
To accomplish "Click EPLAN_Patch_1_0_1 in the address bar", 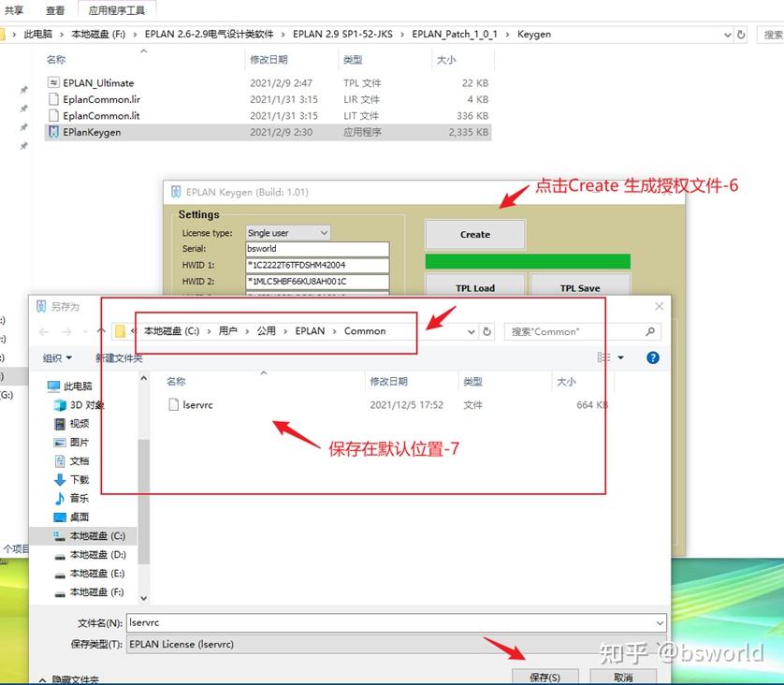I will point(455,34).
